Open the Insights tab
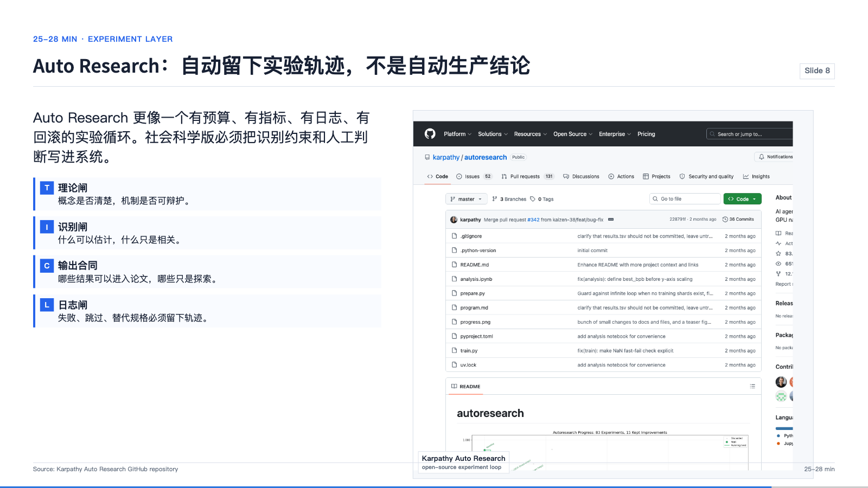Screen dimensions: 868x488 pyautogui.click(x=756, y=177)
